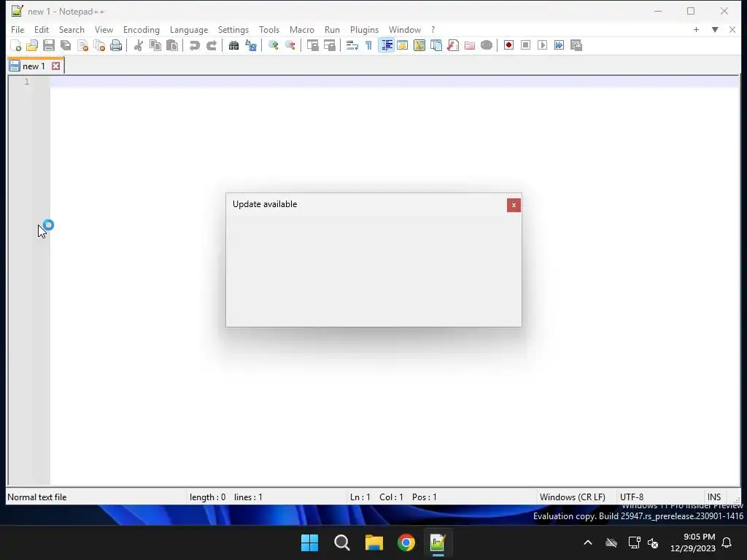Image resolution: width=747 pixels, height=560 pixels.
Task: Close the Update available dialog
Action: tap(514, 205)
